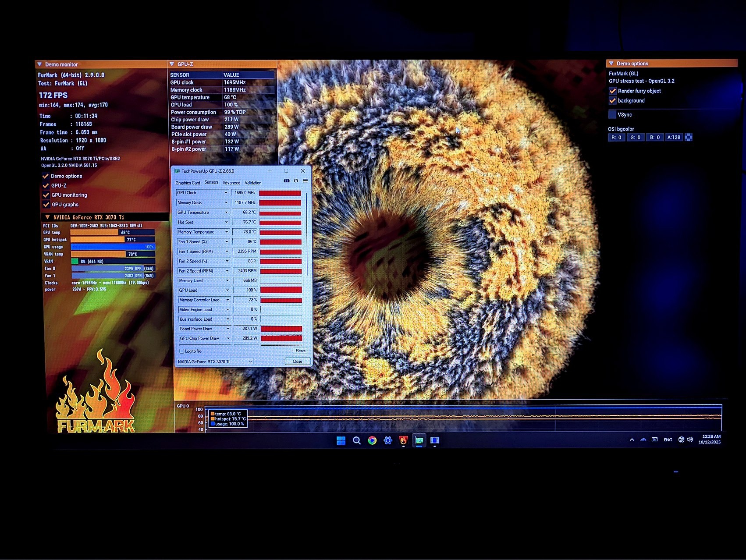The height and width of the screenshot is (560, 746).
Task: Open Google Chrome from the taskbar
Action: click(372, 440)
